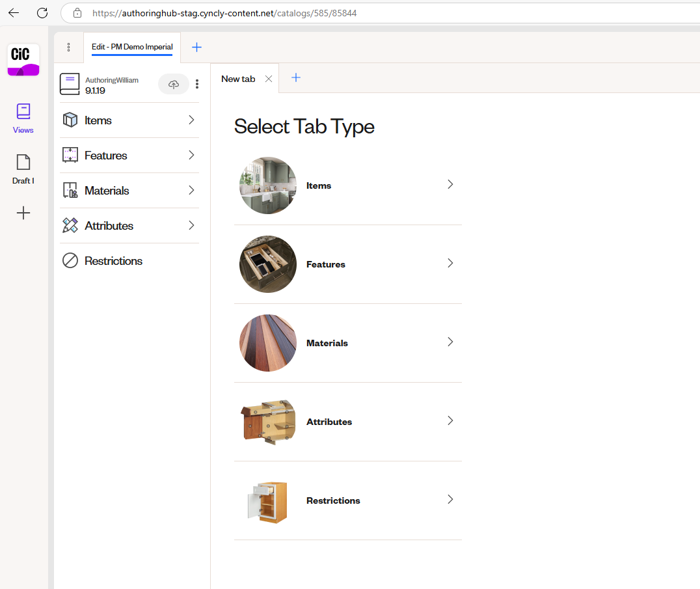Open Features using its panel icon

point(70,155)
